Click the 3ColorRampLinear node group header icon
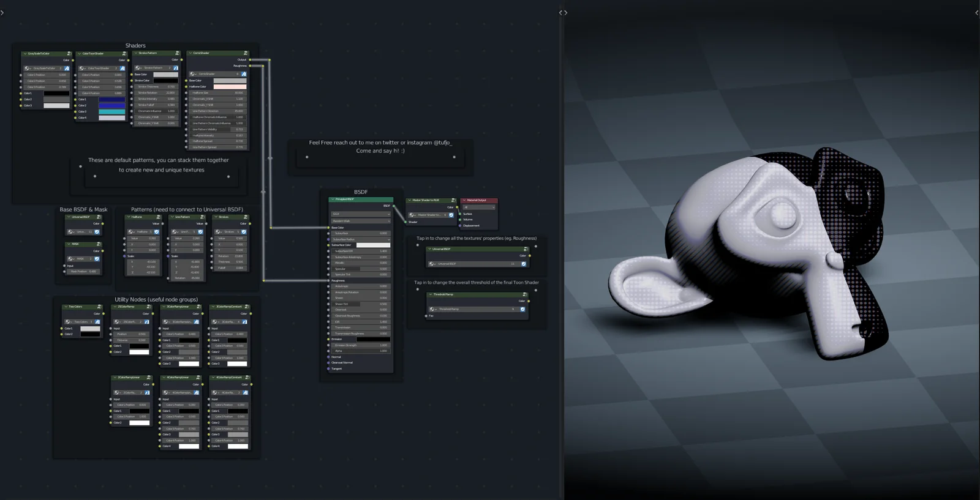The height and width of the screenshot is (500, 980). click(198, 307)
